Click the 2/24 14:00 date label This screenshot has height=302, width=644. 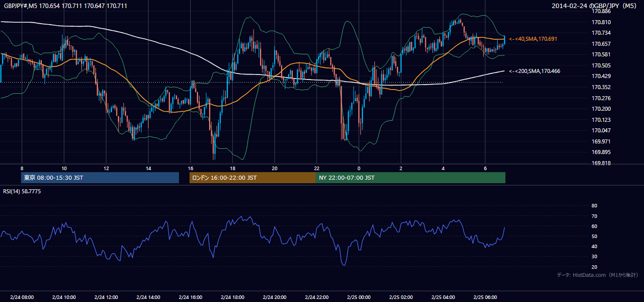point(148,297)
